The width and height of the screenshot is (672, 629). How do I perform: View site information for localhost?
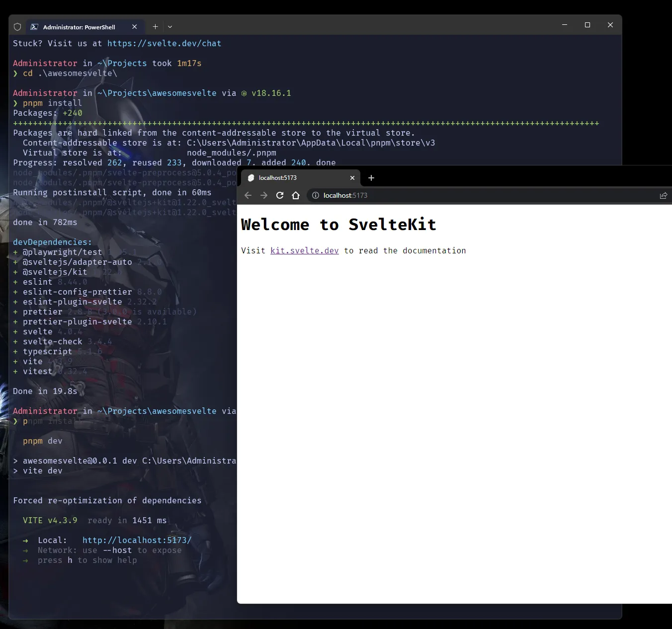(x=315, y=195)
